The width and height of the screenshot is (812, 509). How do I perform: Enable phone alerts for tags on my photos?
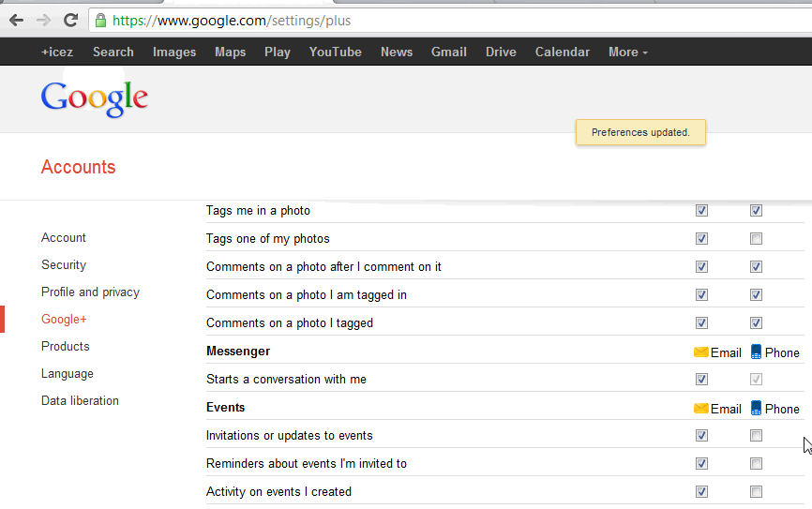756,239
